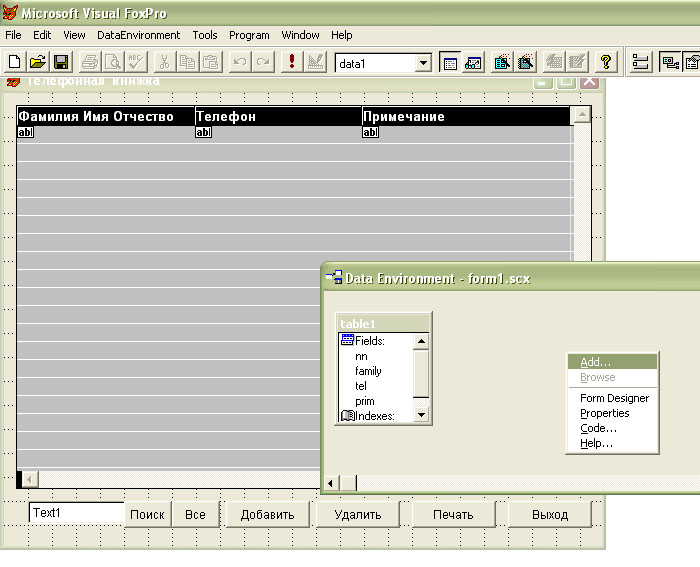
Task: Click the Database Designer window icon after combo box
Action: 473,62
